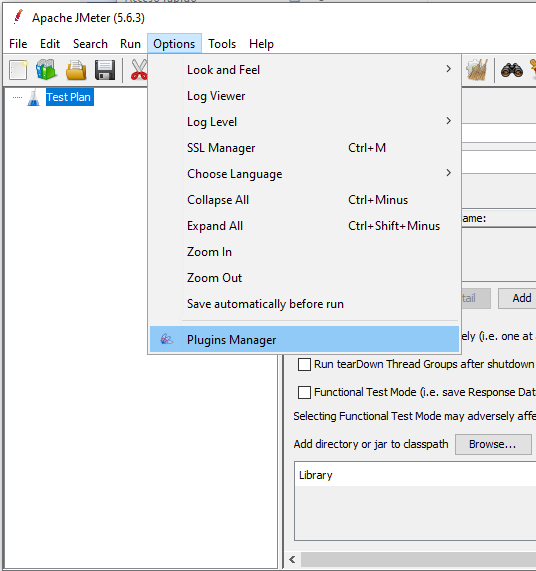Toggle Functional Test Mode checkbox

point(304,392)
